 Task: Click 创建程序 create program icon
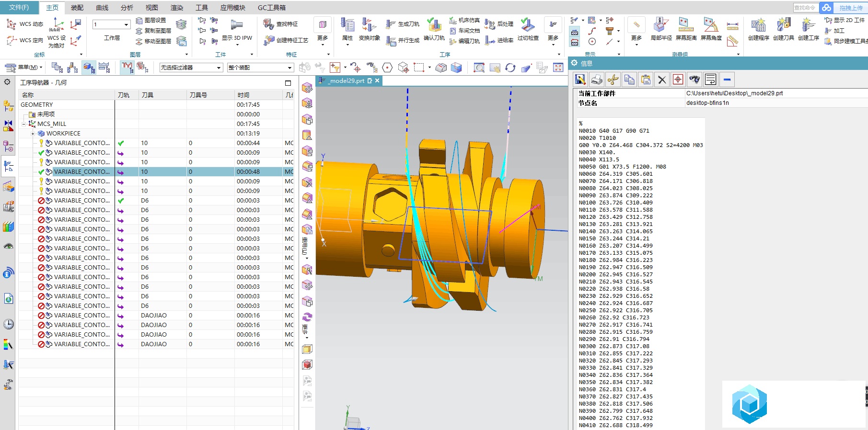[759, 30]
